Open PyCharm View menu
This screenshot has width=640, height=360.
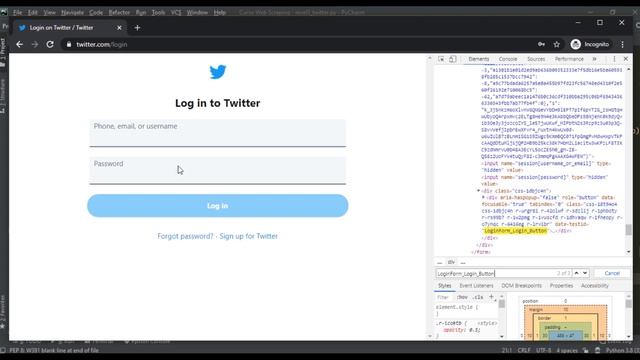(x=49, y=13)
